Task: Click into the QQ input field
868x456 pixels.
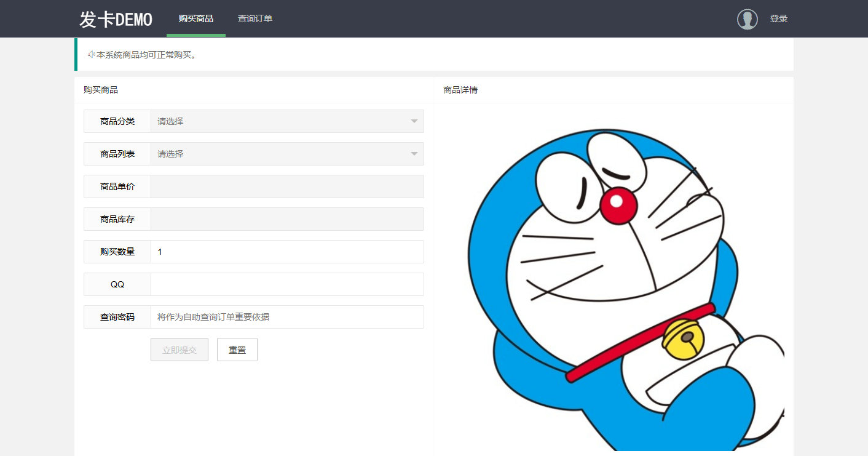Action: point(287,284)
